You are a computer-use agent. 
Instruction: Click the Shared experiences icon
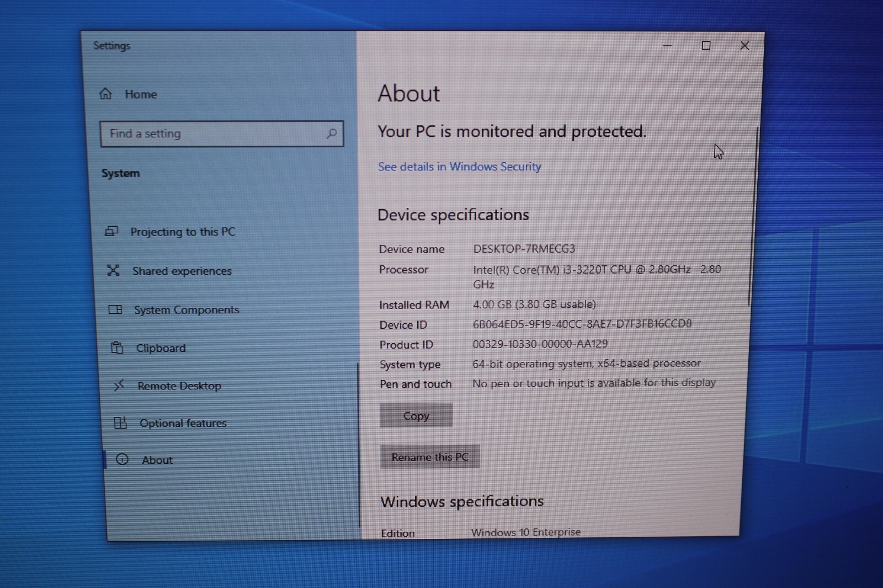(x=113, y=270)
